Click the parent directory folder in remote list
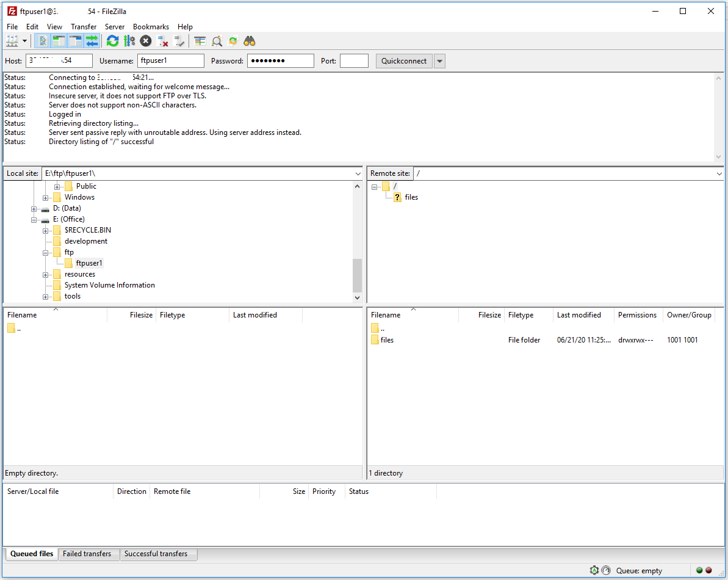 [375, 329]
